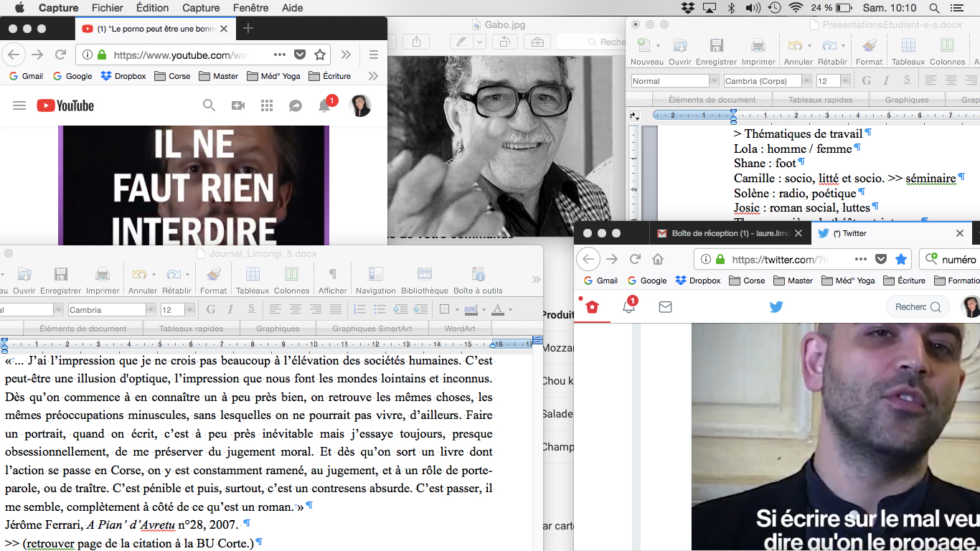Expand Cambria (Corps) font name dropdown
980x551 pixels.
pos(806,81)
